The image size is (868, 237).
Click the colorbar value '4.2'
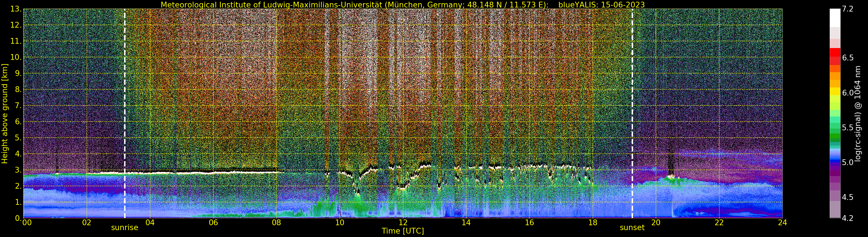(x=848, y=218)
